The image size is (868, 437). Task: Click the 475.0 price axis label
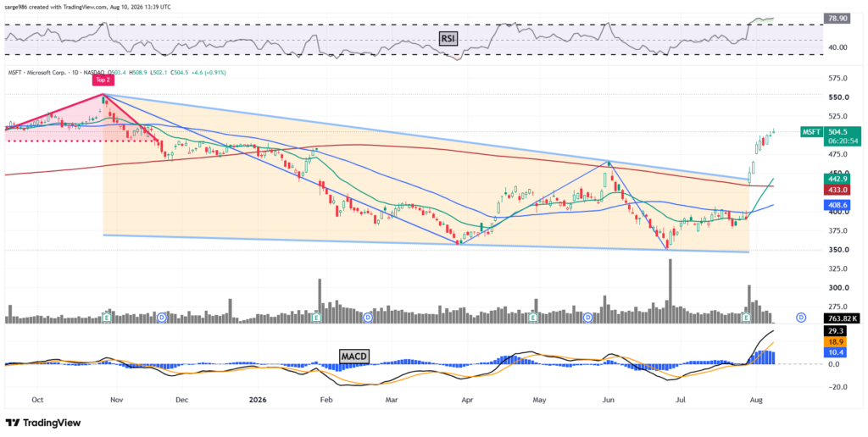837,155
